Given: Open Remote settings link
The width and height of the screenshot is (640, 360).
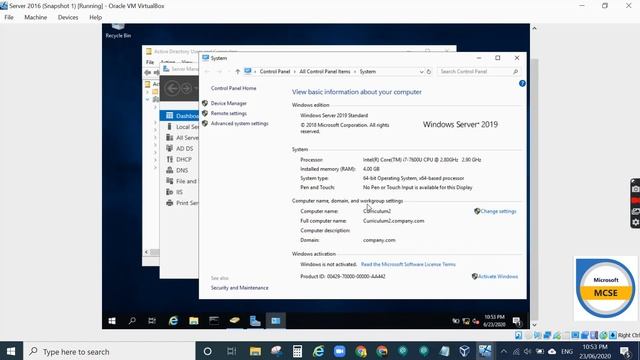Looking at the screenshot, I should coord(229,113).
